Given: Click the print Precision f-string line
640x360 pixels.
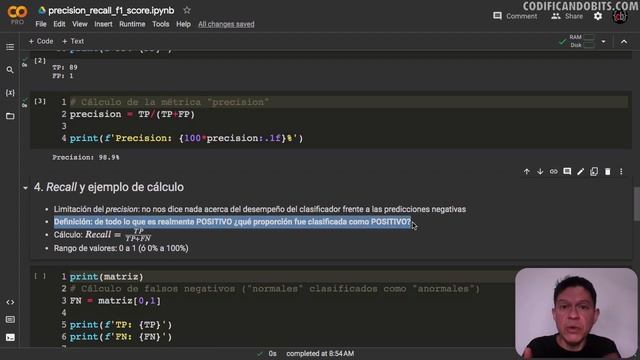Looking at the screenshot, I should [187, 138].
